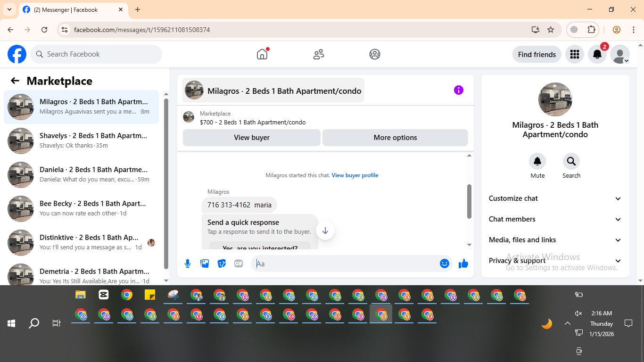Click the listing thumbnail in right panel
The height and width of the screenshot is (362, 644).
[x=555, y=99]
